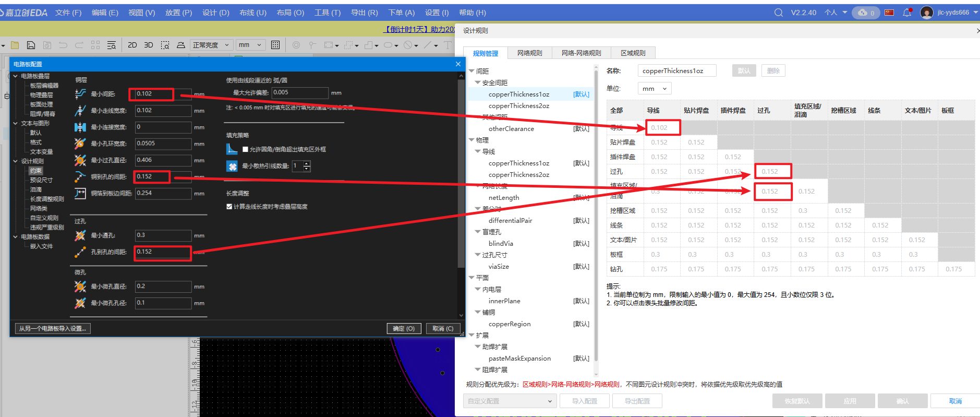
Task: Collapse the 设计规则 node in config tree
Action: coord(16,161)
